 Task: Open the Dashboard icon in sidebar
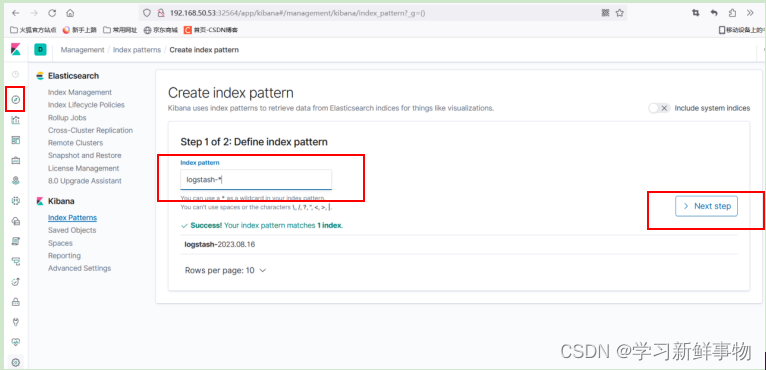(x=16, y=140)
